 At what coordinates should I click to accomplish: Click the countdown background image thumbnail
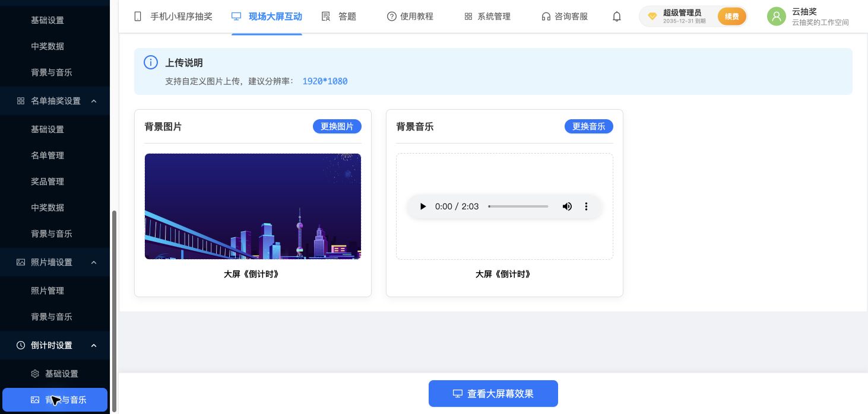tap(253, 206)
